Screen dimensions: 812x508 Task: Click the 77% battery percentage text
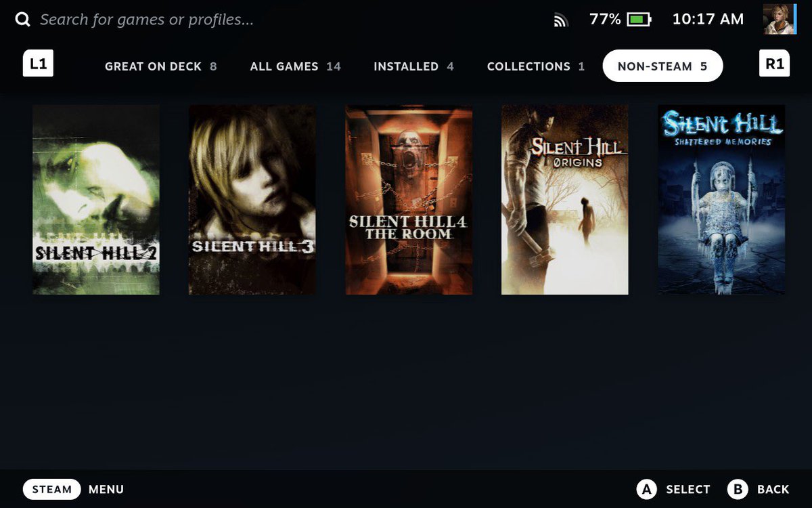click(x=605, y=20)
